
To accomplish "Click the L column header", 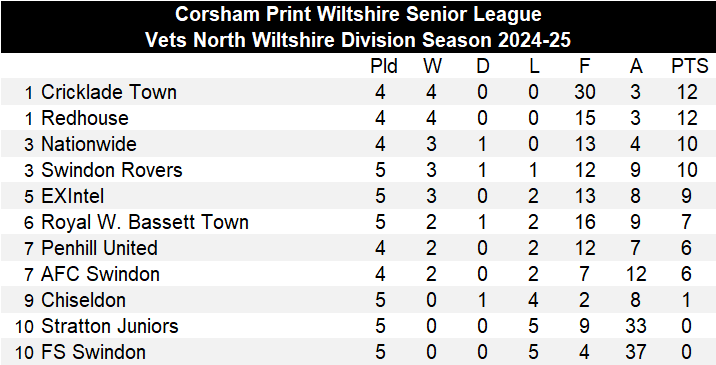I will point(534,67).
